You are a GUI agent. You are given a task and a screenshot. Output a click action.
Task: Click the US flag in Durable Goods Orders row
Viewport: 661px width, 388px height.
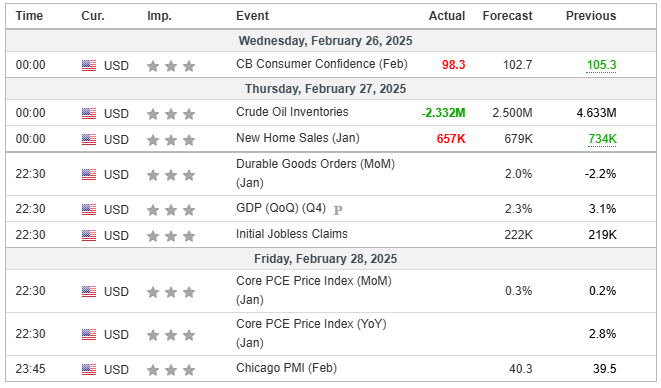click(89, 174)
